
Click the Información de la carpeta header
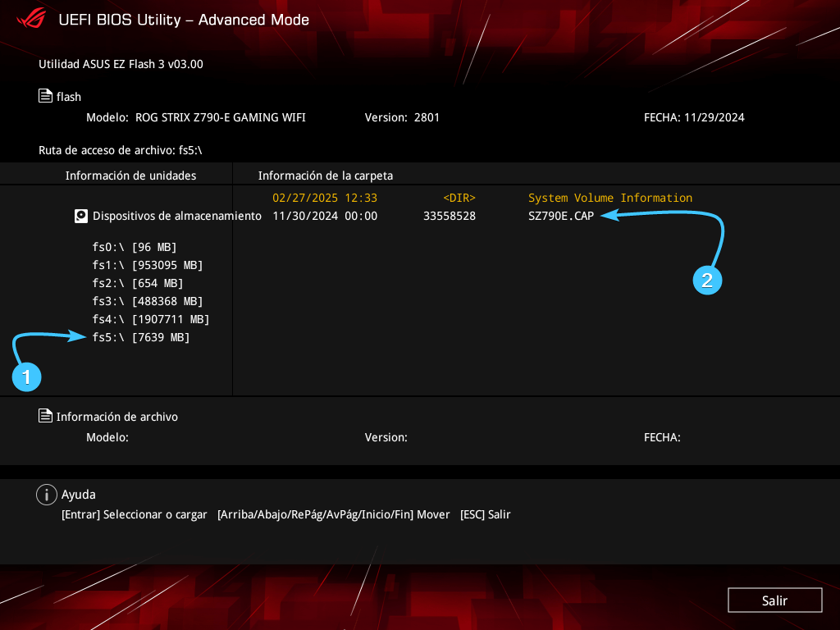coord(325,176)
